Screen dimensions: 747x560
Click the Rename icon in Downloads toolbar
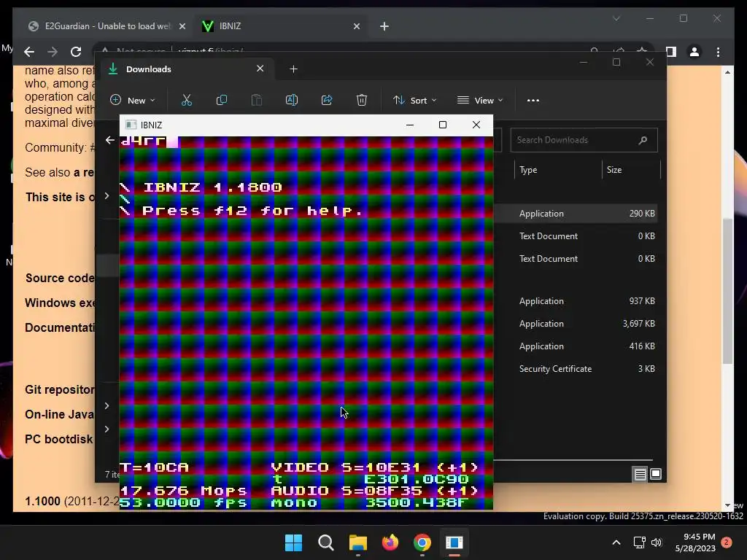292,100
